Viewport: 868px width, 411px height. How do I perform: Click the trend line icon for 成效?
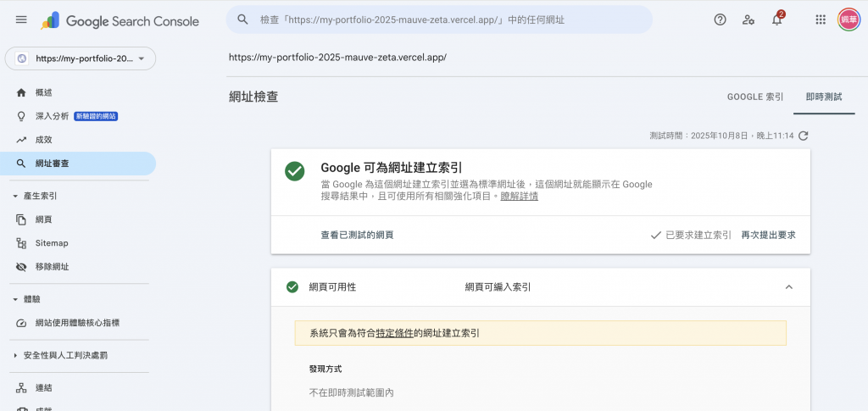21,140
